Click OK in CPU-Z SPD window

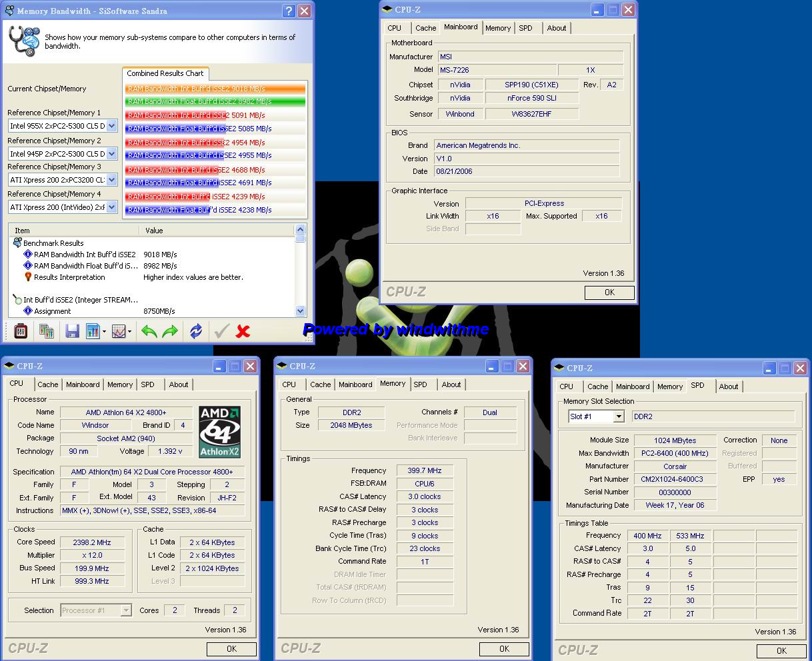tap(781, 650)
